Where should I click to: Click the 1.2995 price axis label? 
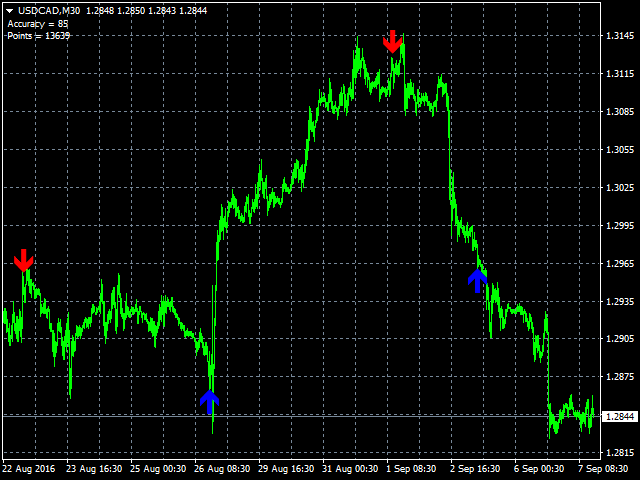620,226
